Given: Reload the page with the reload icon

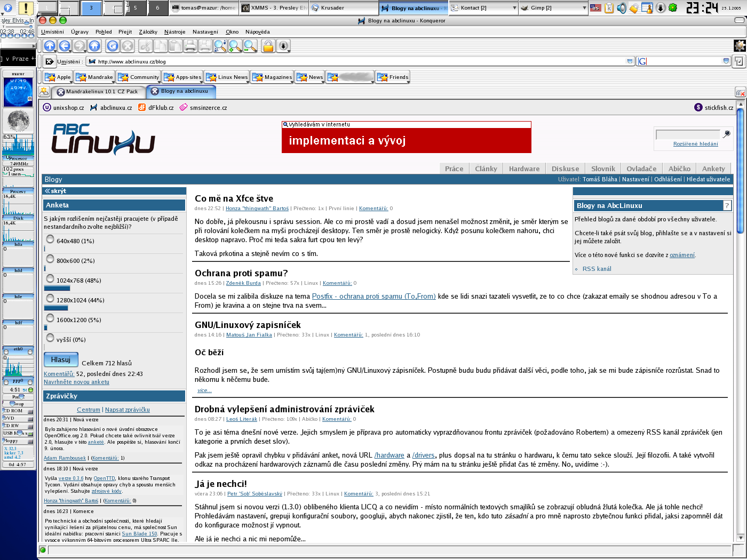Looking at the screenshot, I should (x=113, y=46).
